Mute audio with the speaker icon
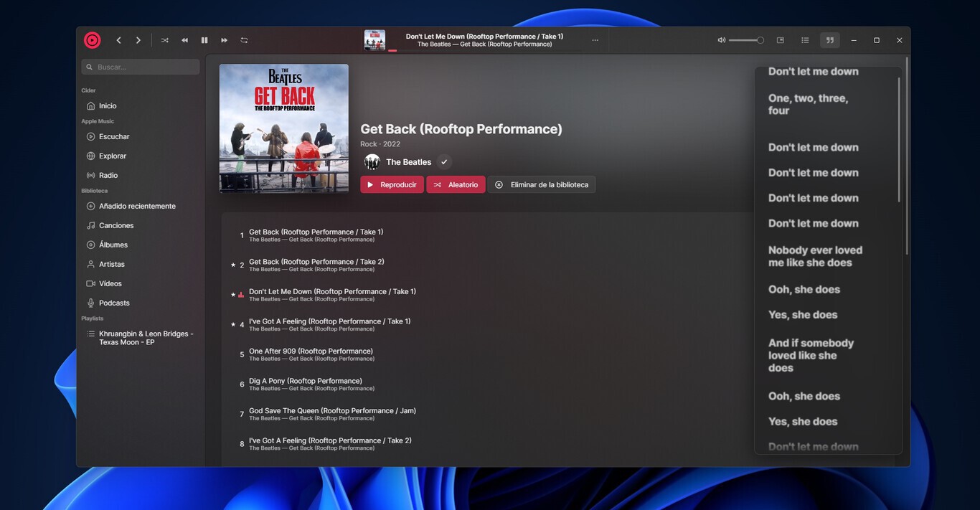 [721, 40]
